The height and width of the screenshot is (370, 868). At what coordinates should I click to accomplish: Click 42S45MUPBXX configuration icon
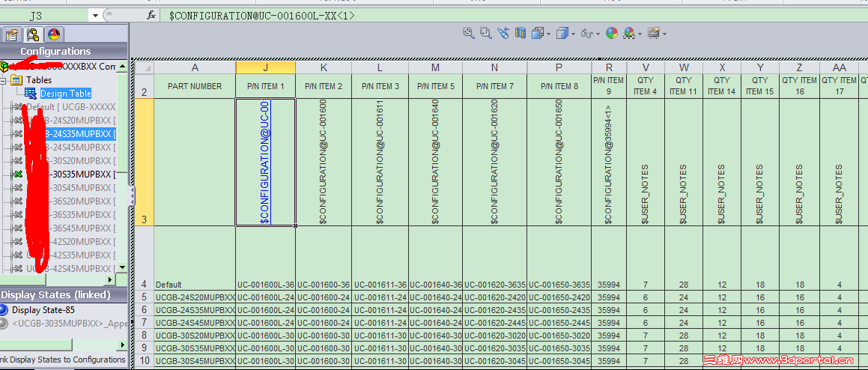pos(18,269)
